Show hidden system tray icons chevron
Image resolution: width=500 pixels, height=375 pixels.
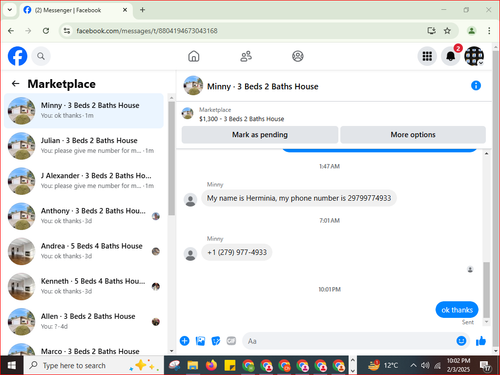(413, 366)
